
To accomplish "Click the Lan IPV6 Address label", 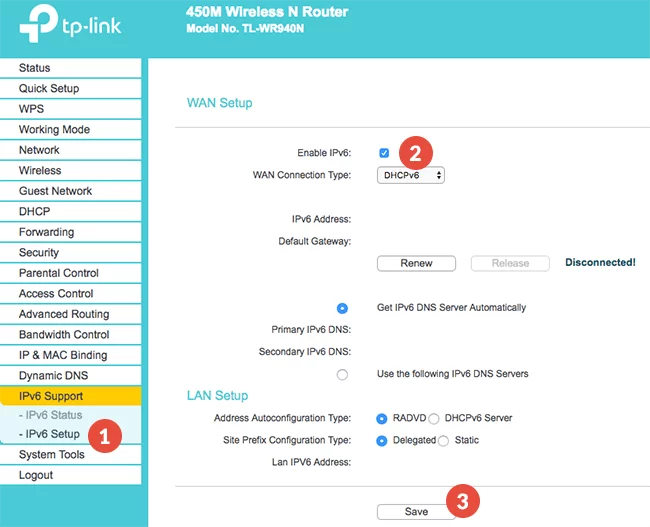I will (x=311, y=462).
